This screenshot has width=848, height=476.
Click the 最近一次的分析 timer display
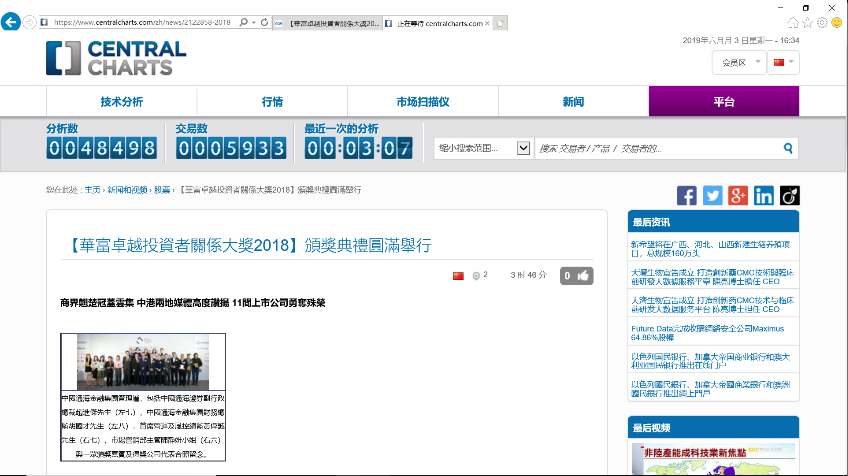click(x=359, y=148)
